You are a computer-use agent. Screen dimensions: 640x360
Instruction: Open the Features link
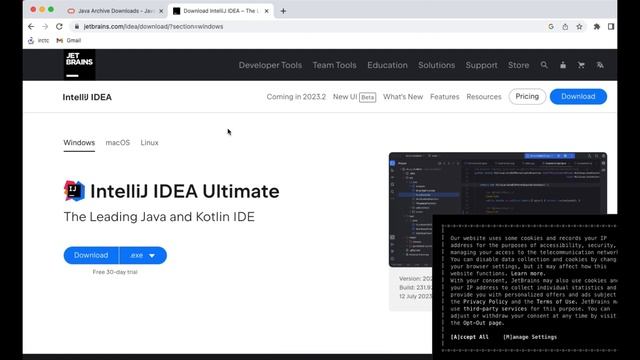[444, 97]
